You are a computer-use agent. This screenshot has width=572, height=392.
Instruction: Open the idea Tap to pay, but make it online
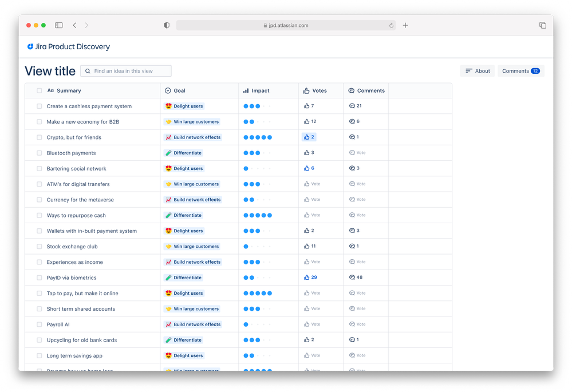[x=82, y=293]
